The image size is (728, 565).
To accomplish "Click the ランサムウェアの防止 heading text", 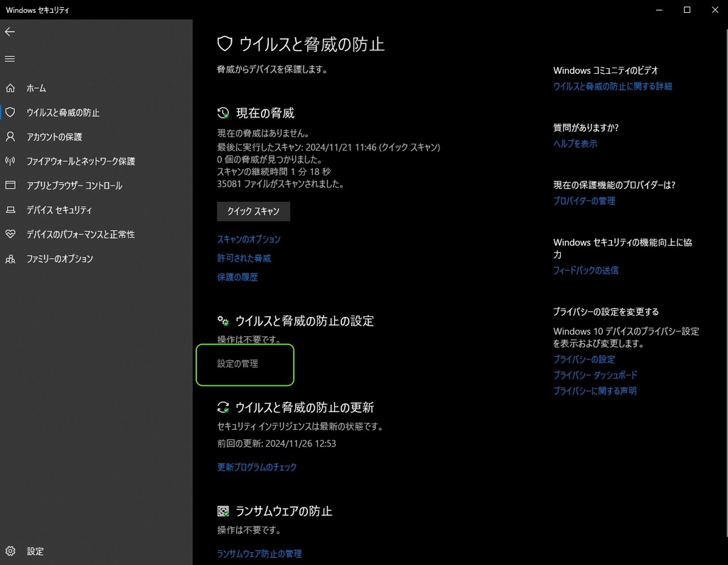I will 284,511.
